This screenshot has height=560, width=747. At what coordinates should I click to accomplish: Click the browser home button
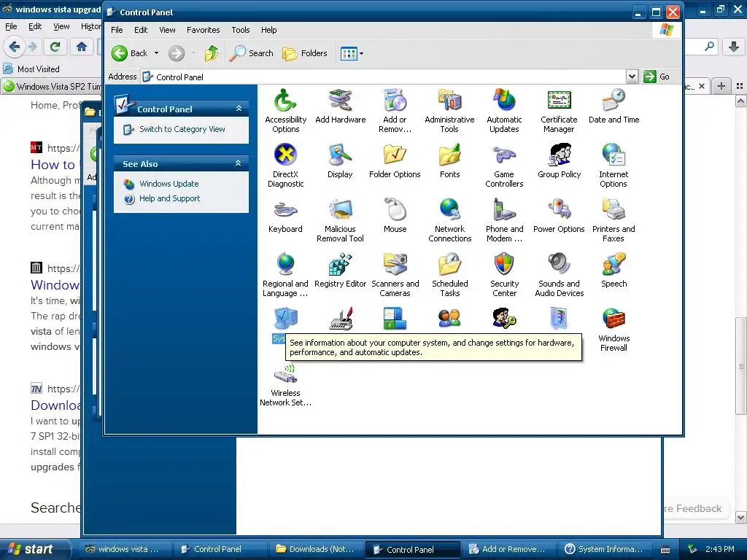tap(82, 47)
